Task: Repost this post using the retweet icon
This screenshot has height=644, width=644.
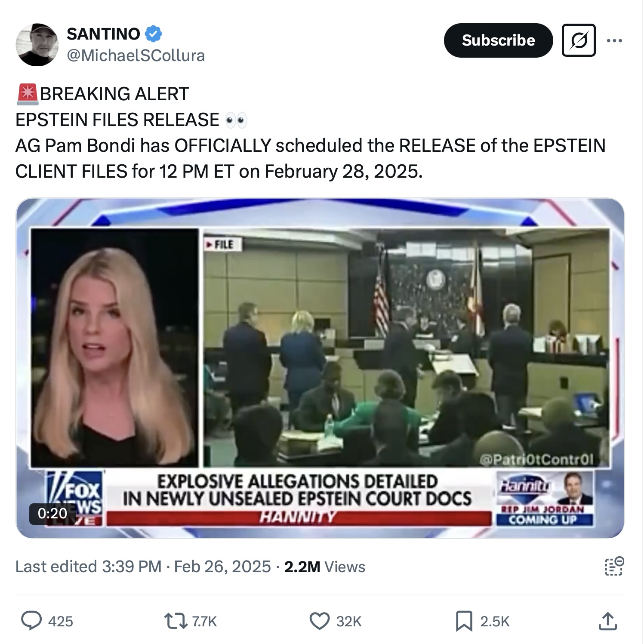Action: pyautogui.click(x=175, y=621)
